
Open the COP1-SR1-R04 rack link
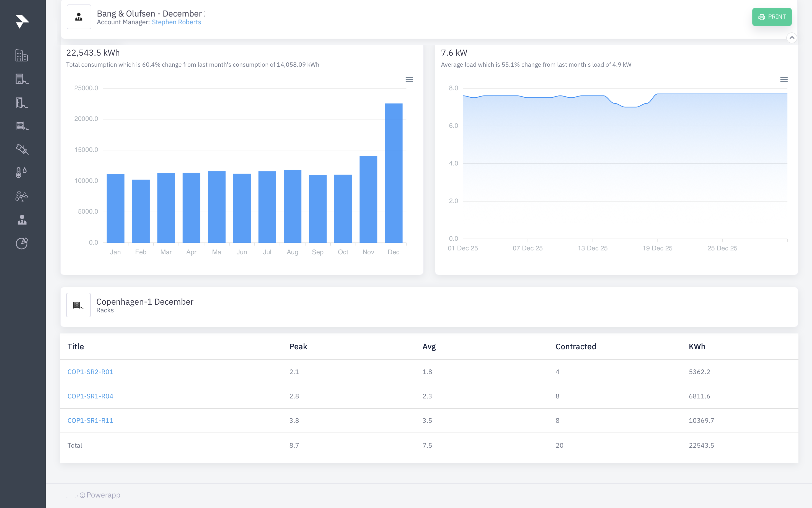point(90,396)
